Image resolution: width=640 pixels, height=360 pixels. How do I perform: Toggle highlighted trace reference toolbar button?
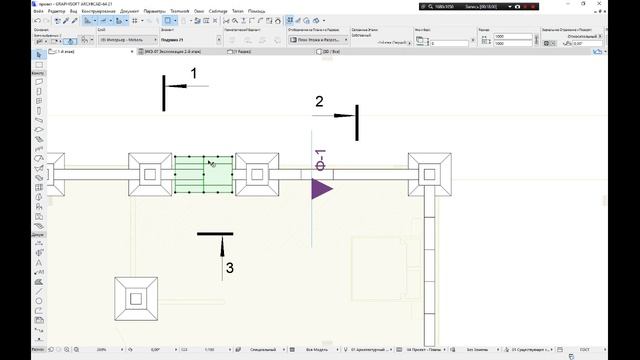coord(289,20)
